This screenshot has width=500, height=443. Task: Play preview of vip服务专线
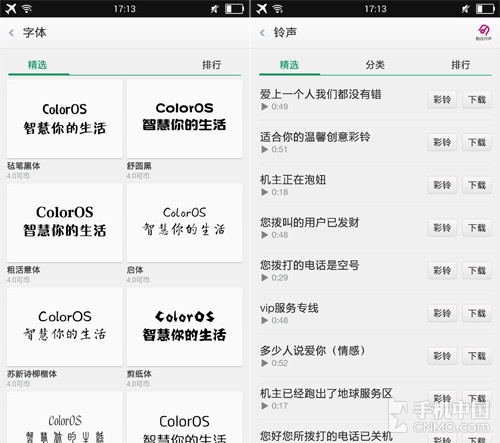point(265,320)
